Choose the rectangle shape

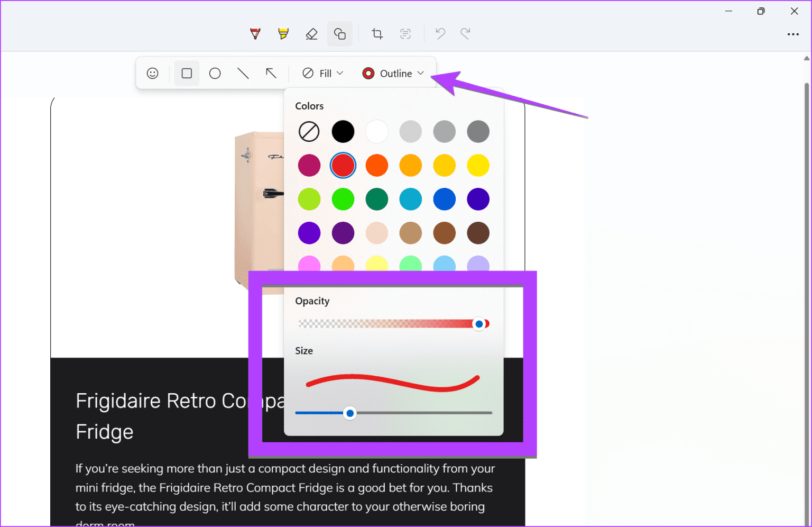tap(187, 74)
